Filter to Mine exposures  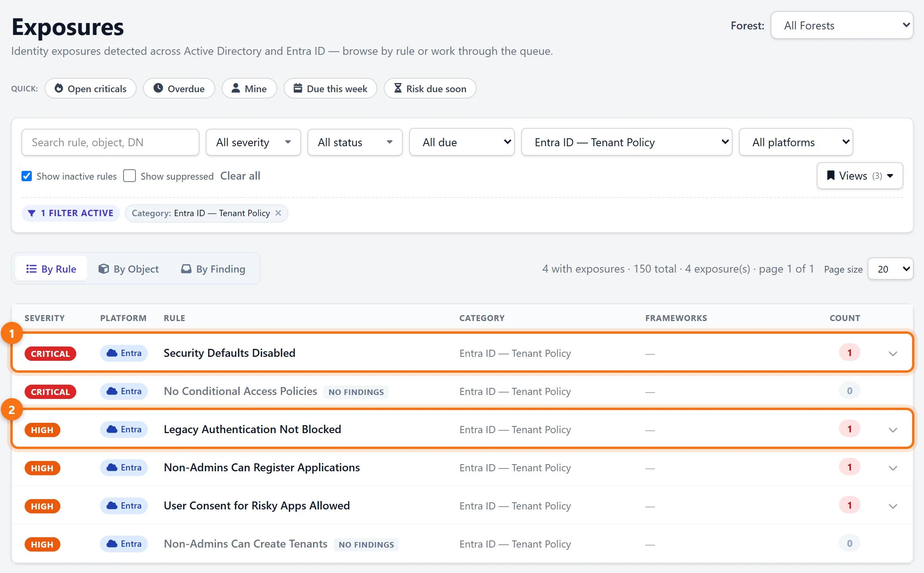click(249, 88)
